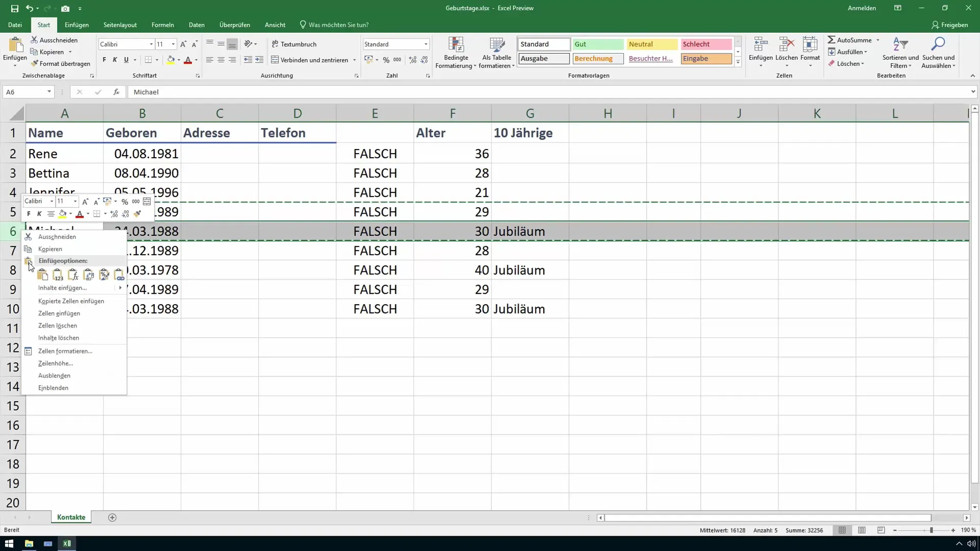Increase font size in the ribbon
Screen dimensions: 980x551
(x=183, y=44)
